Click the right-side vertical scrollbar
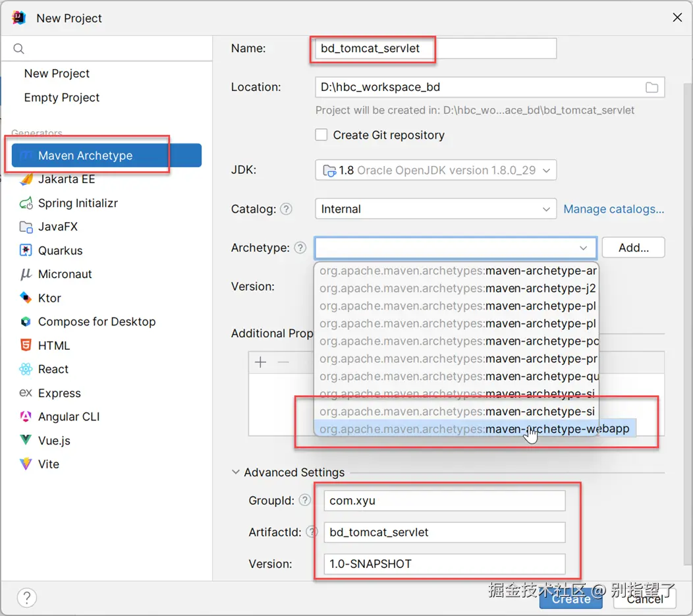The height and width of the screenshot is (616, 693). click(688, 323)
